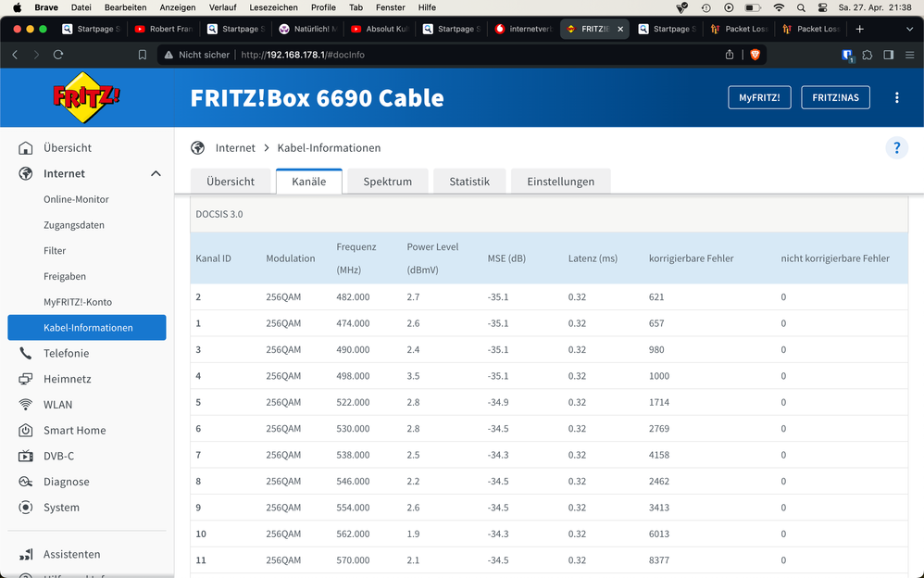Open the Übersicht home icon in sidebar
The width and height of the screenshot is (924, 578).
[25, 148]
